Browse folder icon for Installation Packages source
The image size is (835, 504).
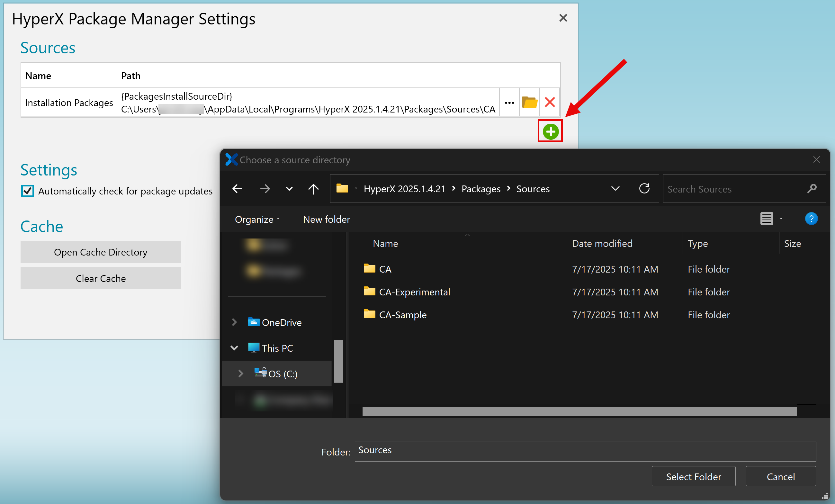pos(529,102)
